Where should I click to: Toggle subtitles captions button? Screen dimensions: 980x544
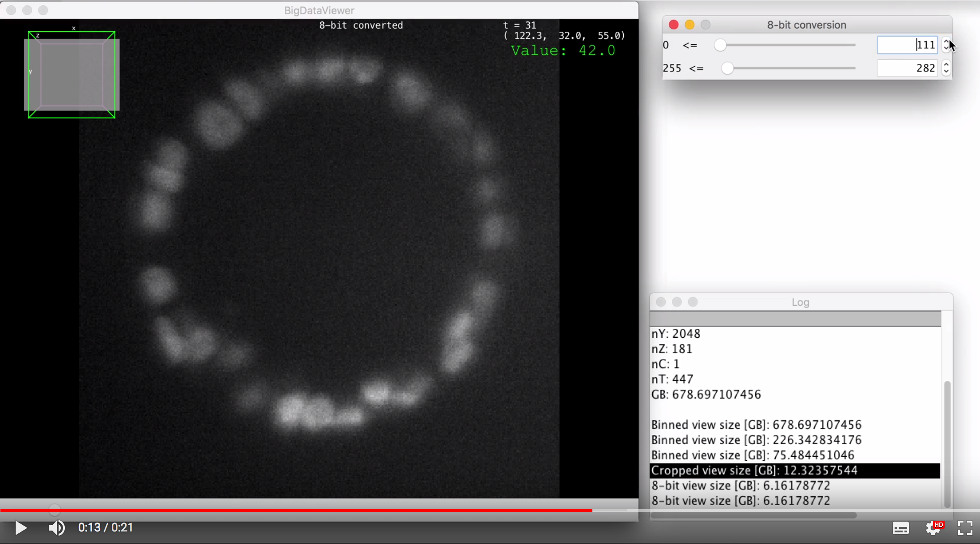[x=900, y=528]
